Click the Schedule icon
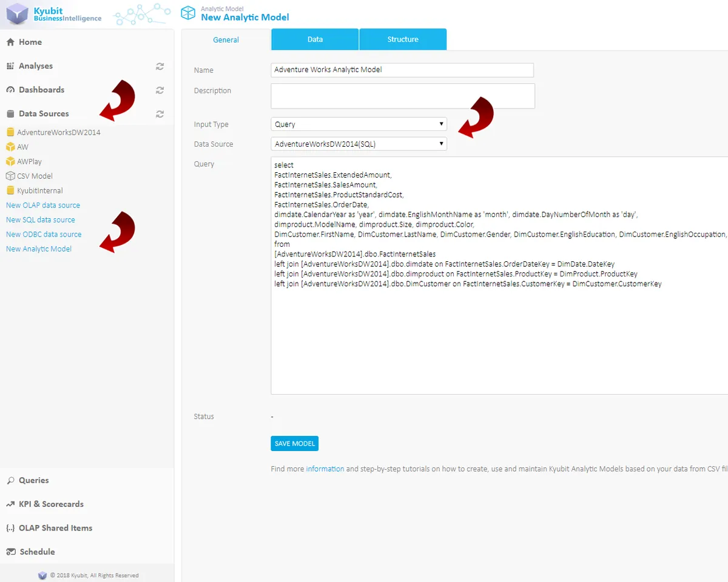Screen dimensions: 728x582 click(x=10, y=552)
